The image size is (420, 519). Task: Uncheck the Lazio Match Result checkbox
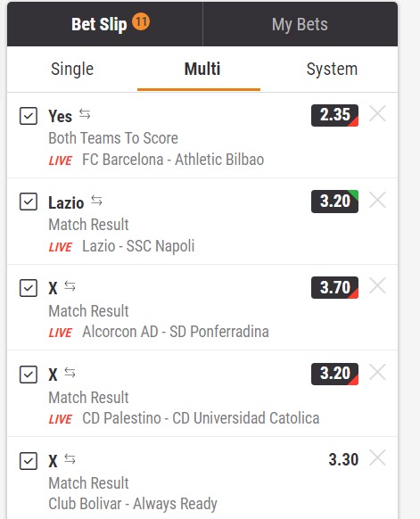pyautogui.click(x=29, y=202)
